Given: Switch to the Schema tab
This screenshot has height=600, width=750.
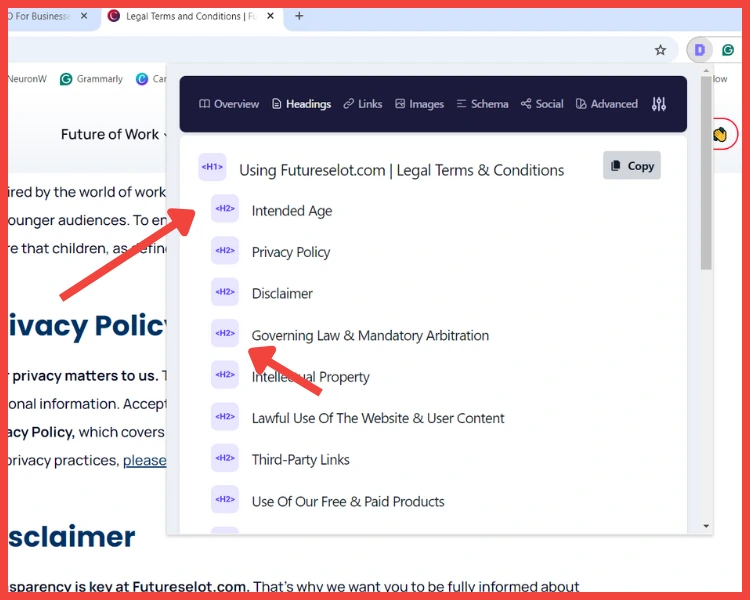Looking at the screenshot, I should pyautogui.click(x=482, y=104).
